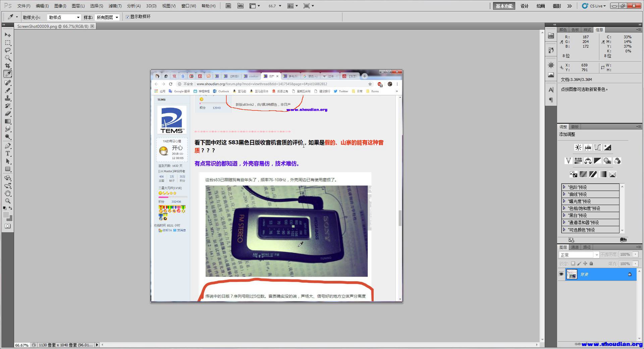Open the collapsed Navigator panel icon
This screenshot has height=349, width=644.
(551, 65)
